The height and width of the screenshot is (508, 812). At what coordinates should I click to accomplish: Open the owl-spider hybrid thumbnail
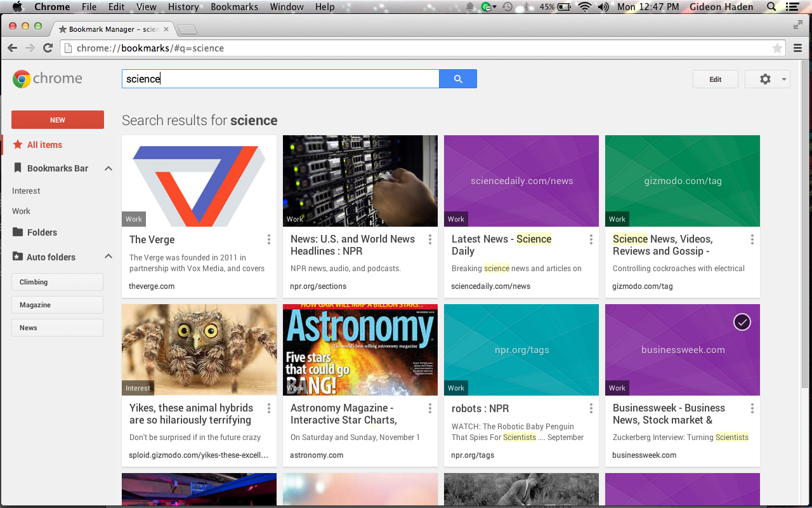[x=199, y=350]
